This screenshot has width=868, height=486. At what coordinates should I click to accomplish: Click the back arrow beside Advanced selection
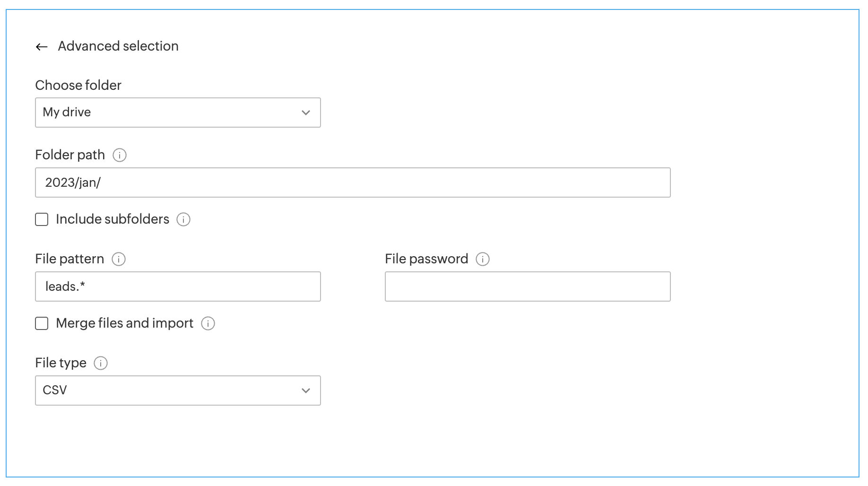[42, 47]
